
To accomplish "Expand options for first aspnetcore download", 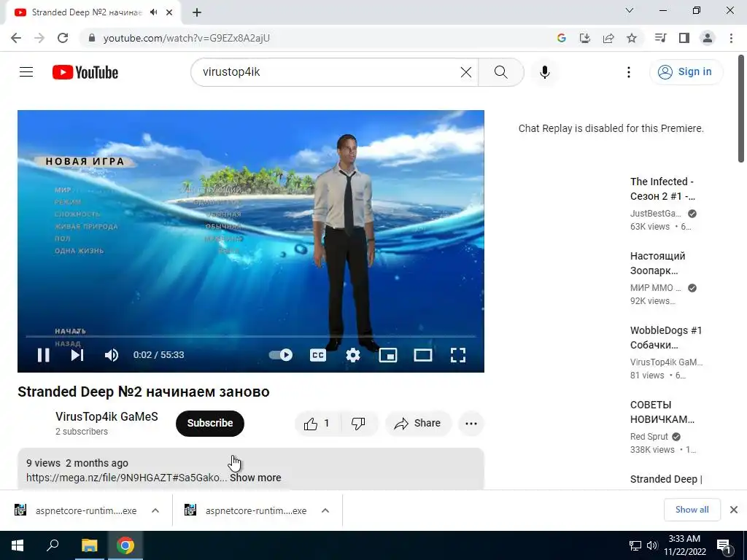I will (155, 510).
